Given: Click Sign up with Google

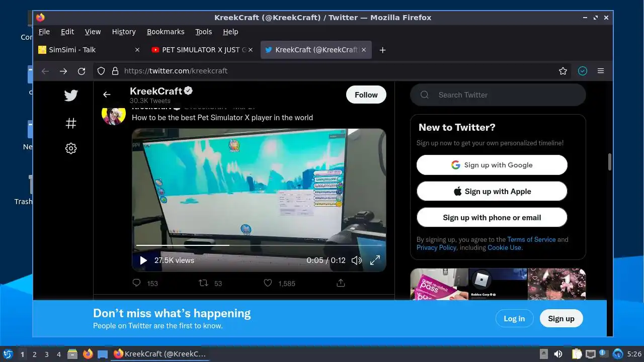Looking at the screenshot, I should [x=492, y=165].
